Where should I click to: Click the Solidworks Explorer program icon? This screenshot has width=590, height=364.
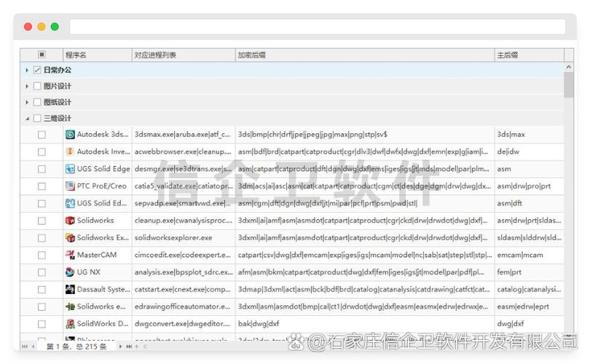click(x=70, y=237)
